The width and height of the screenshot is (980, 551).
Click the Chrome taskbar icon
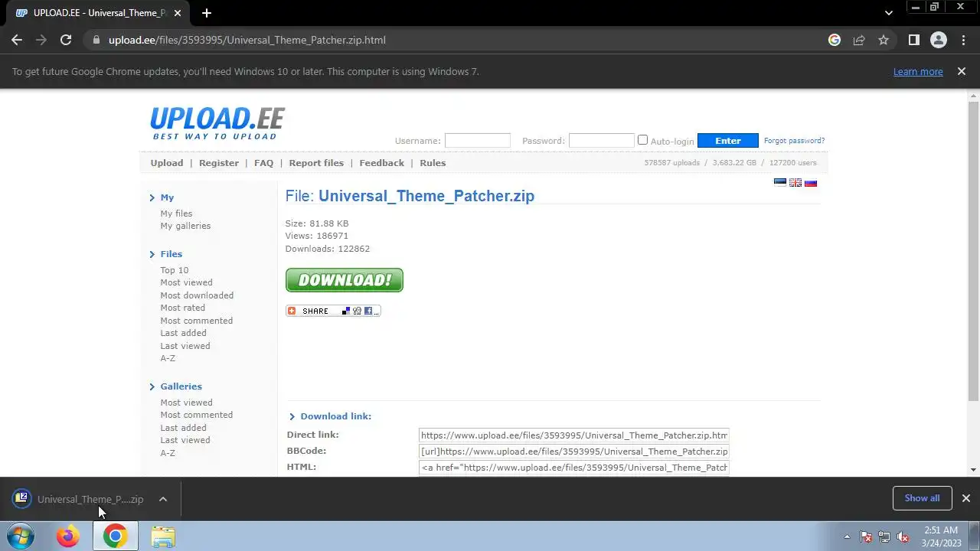tap(115, 536)
